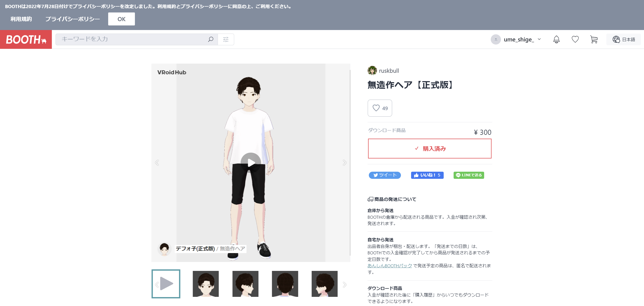Click the ruskbull shop avatar

pyautogui.click(x=372, y=71)
